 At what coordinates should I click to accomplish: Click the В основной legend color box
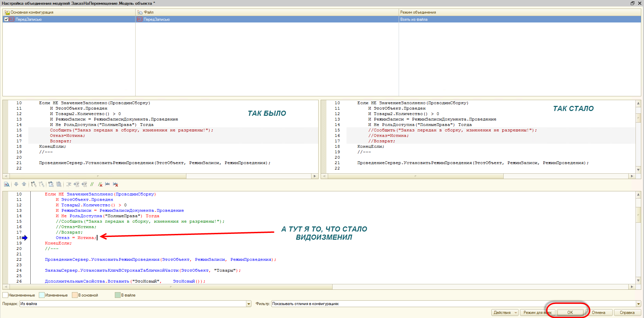point(75,295)
